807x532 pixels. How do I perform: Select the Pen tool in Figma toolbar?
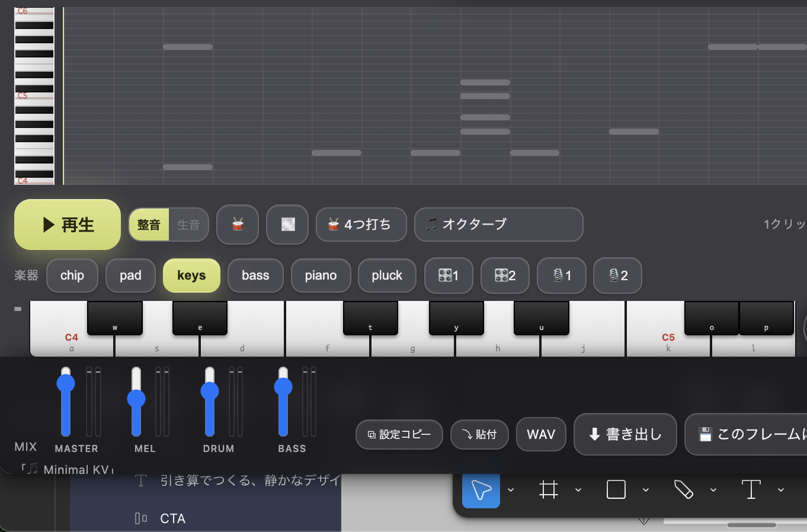point(684,490)
